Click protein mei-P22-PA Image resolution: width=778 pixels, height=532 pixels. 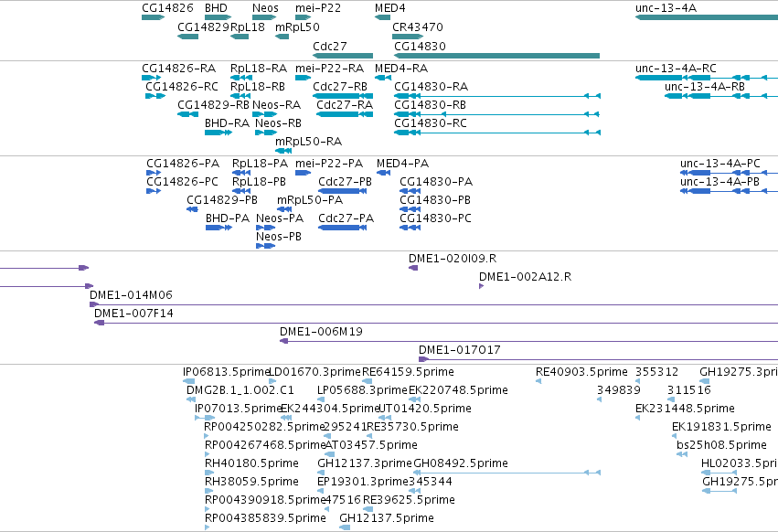304,173
